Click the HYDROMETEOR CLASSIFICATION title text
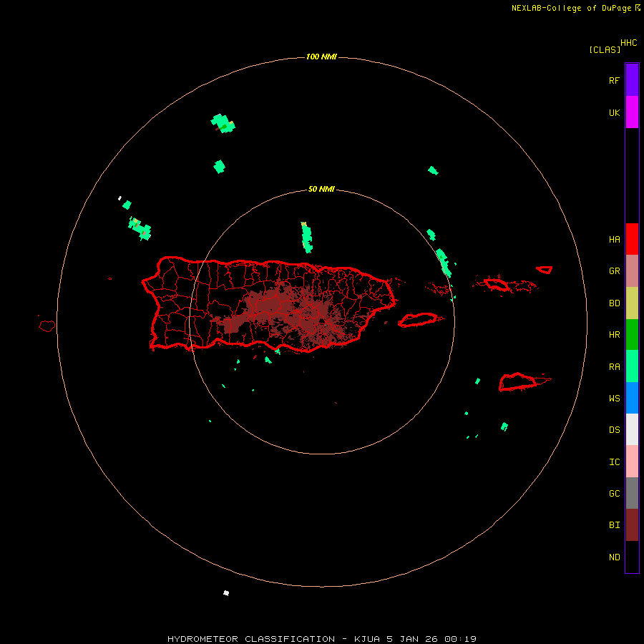644x644 pixels. coord(251,639)
